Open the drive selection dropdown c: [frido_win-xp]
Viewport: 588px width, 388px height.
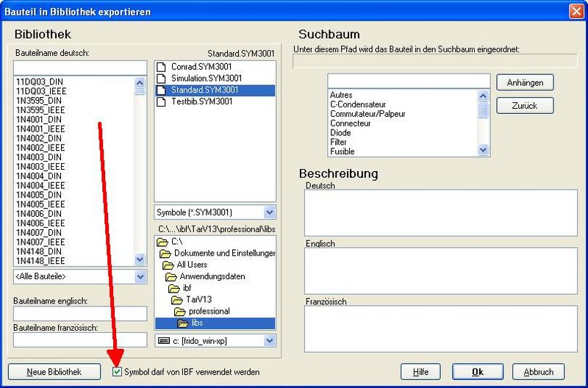pos(269,341)
